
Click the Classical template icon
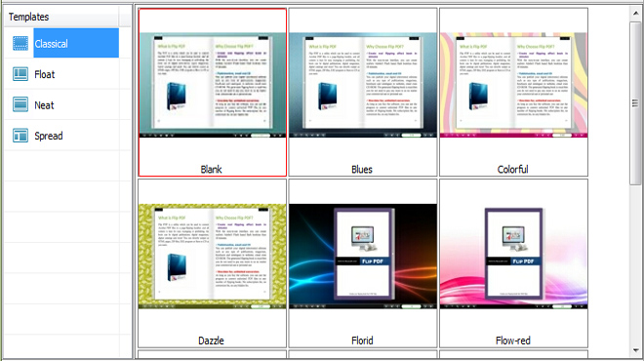coord(20,43)
